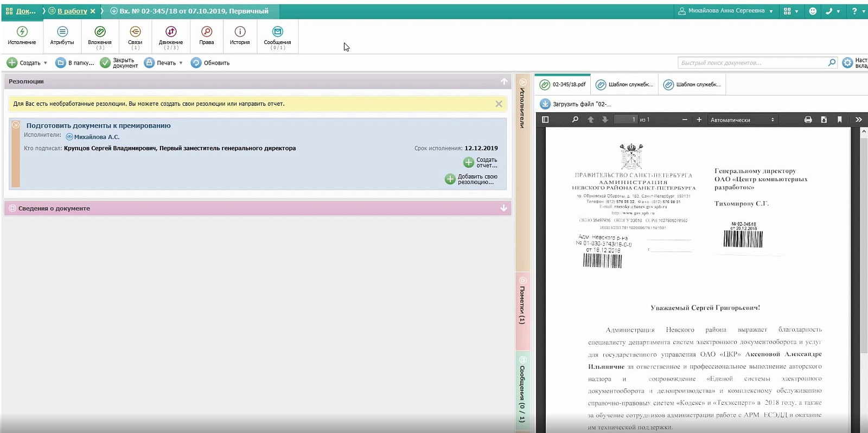Download the PDF from viewer toolbar

pyautogui.click(x=824, y=119)
